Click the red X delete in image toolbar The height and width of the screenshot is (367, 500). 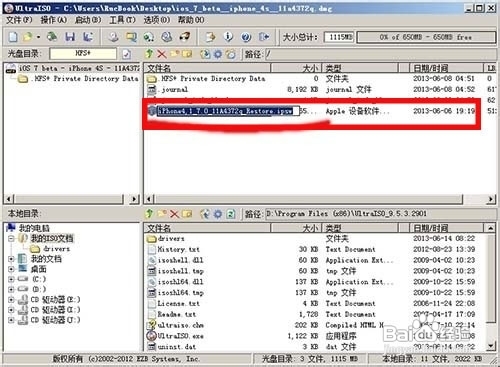click(x=162, y=54)
